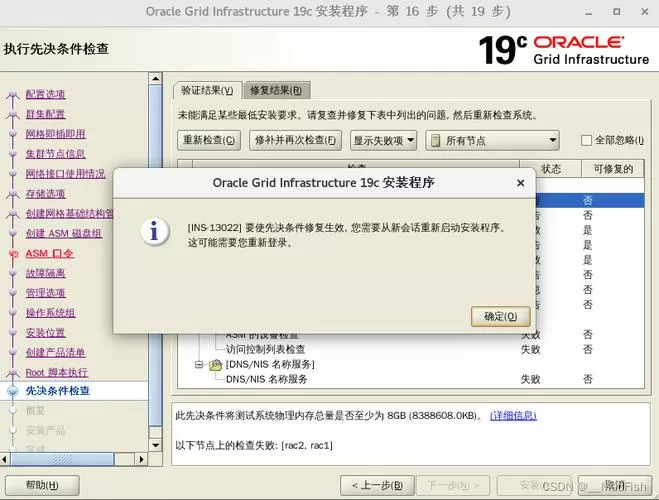Click the step node icon beside 存储选项
This screenshot has height=500, width=659.
click(x=13, y=194)
